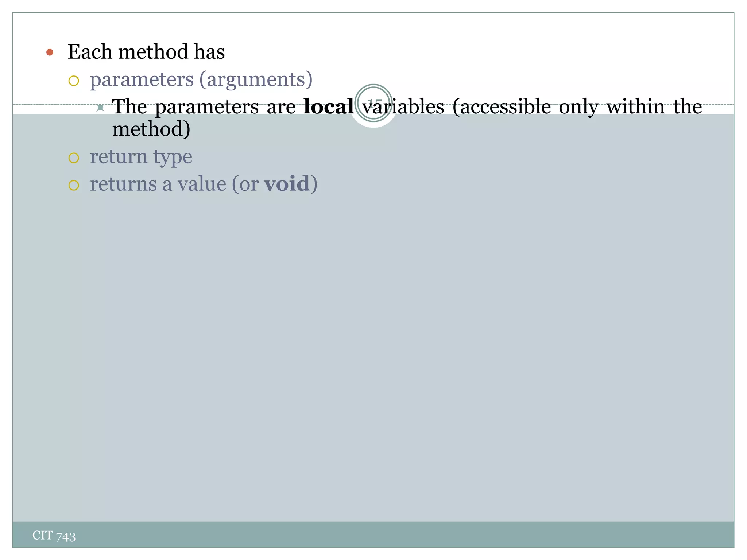Click the word type after return
Image resolution: width=747 pixels, height=560 pixels.
(x=173, y=158)
